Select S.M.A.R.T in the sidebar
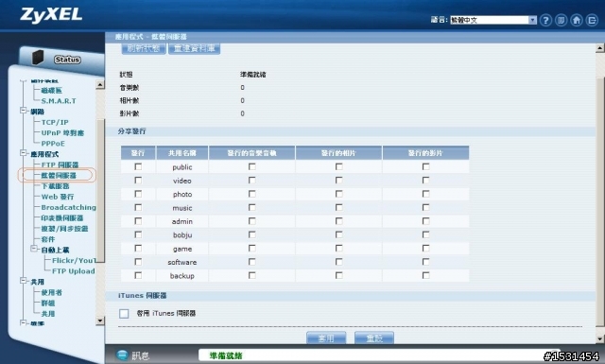Viewport: 605px width, 364px height. (59, 101)
